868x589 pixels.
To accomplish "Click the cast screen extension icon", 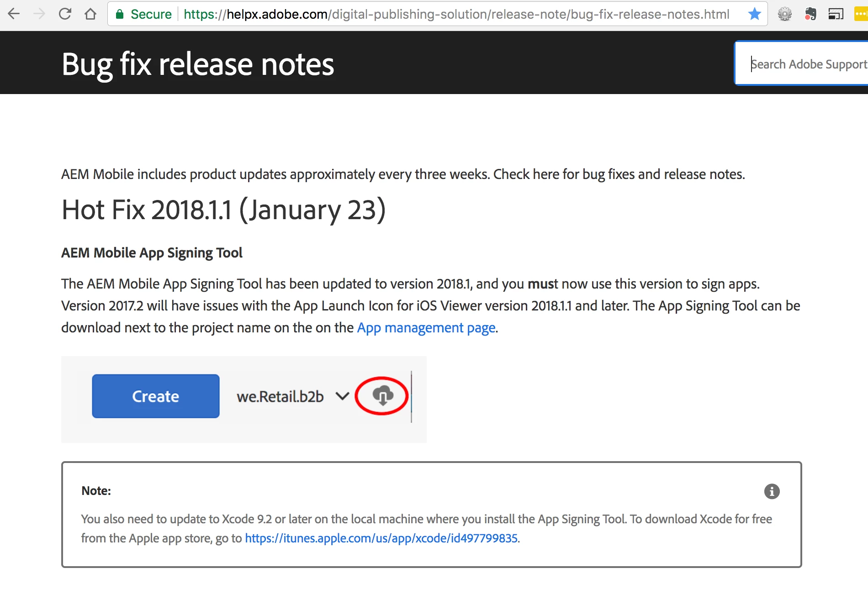I will click(x=836, y=14).
